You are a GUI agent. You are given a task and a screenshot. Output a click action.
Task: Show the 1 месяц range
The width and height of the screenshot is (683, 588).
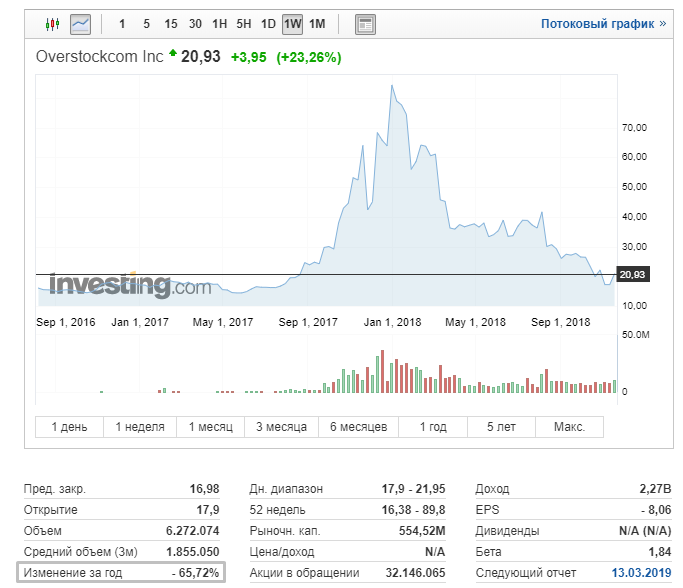[211, 427]
